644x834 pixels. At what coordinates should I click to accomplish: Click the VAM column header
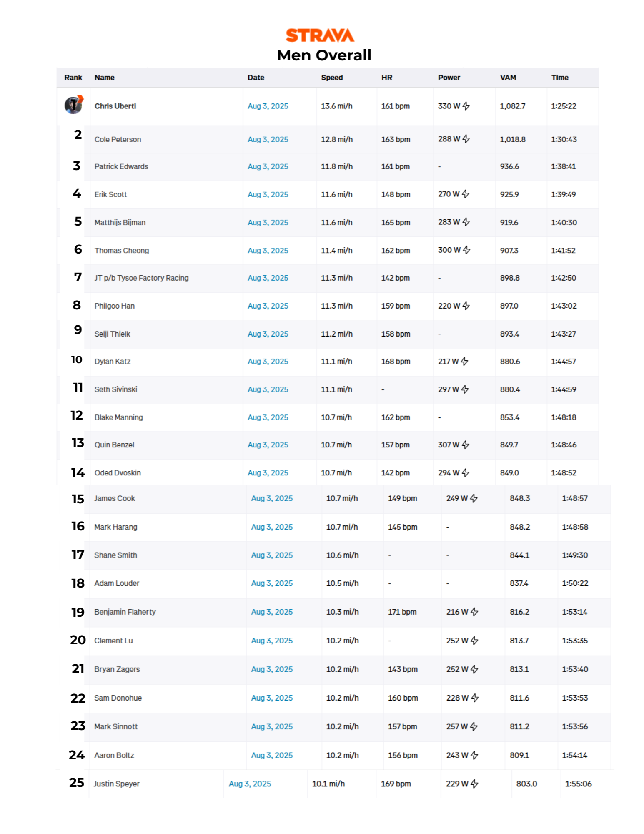pos(508,78)
